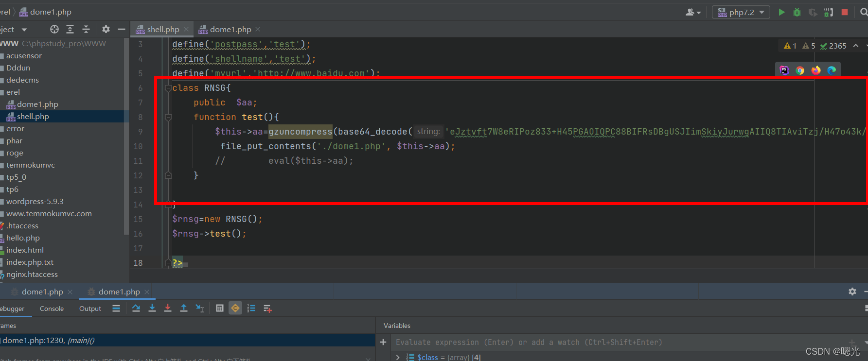
Task: Open Evaluate Expression calculator icon
Action: (x=220, y=308)
